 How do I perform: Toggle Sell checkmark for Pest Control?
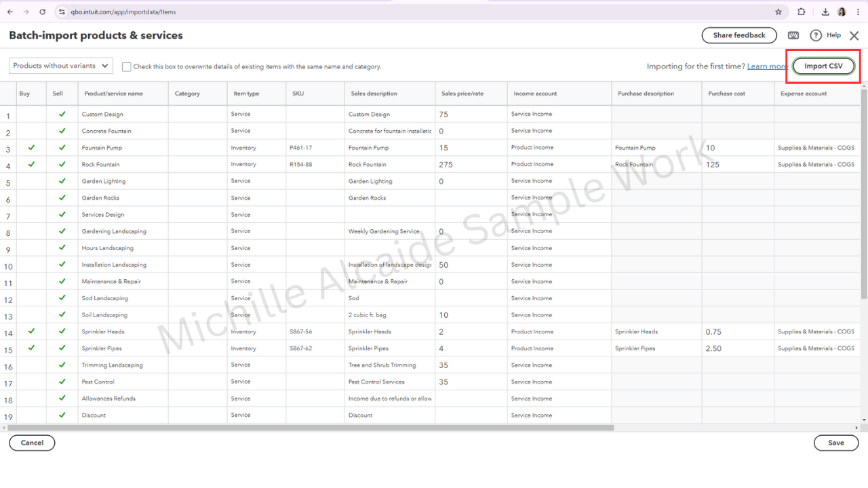click(62, 382)
